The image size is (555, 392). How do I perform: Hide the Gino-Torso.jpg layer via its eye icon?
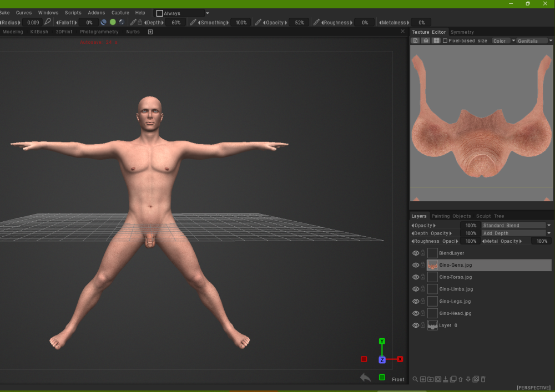[x=415, y=277]
